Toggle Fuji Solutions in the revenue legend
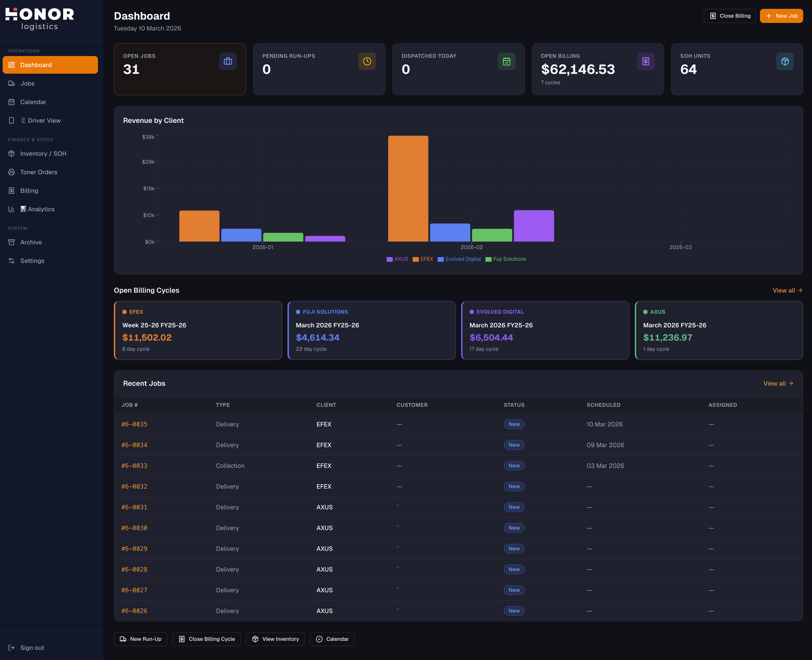 pos(506,259)
